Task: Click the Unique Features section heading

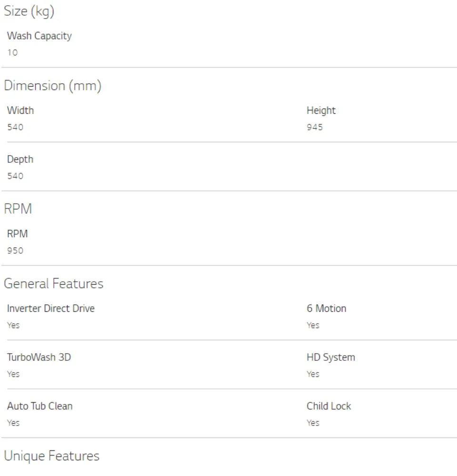Action: [51, 456]
